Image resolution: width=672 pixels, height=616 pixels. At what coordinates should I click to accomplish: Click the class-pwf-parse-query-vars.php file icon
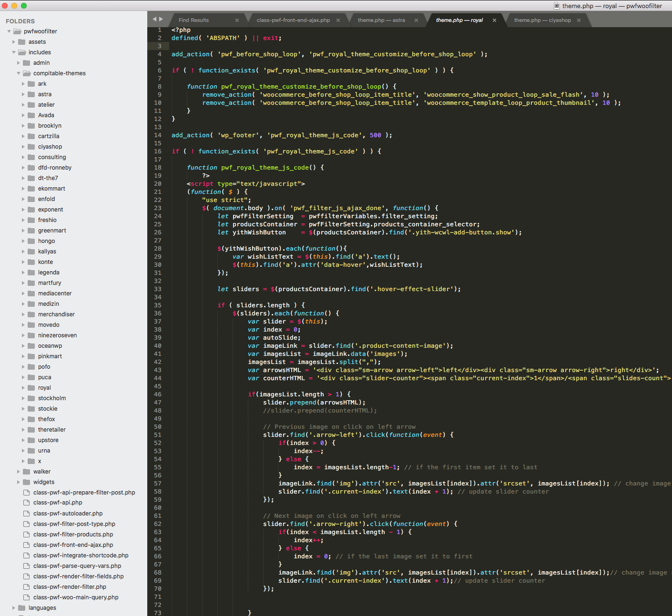(27, 566)
